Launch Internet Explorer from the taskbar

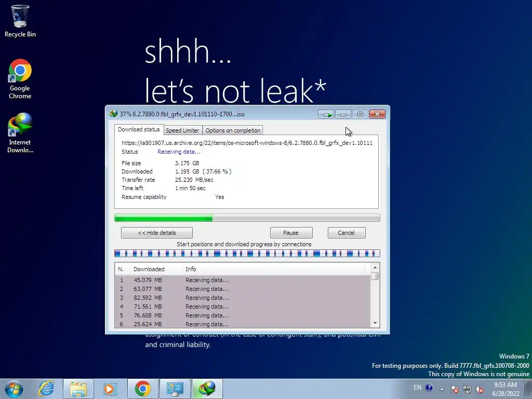click(46, 389)
